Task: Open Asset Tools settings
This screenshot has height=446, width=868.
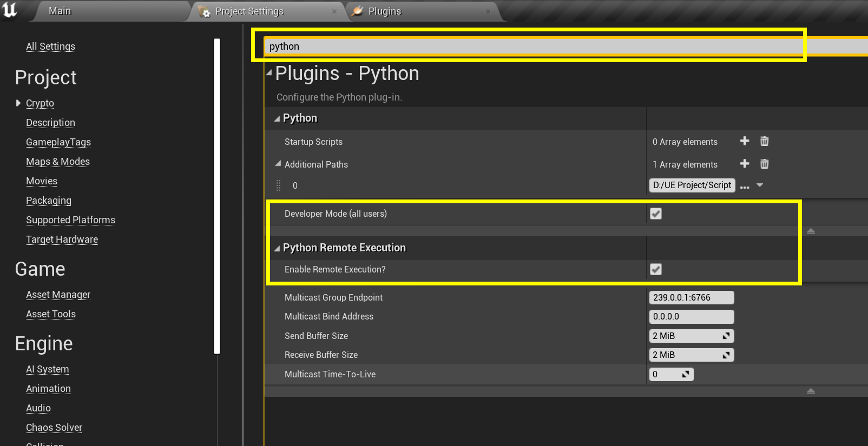Action: pos(51,314)
